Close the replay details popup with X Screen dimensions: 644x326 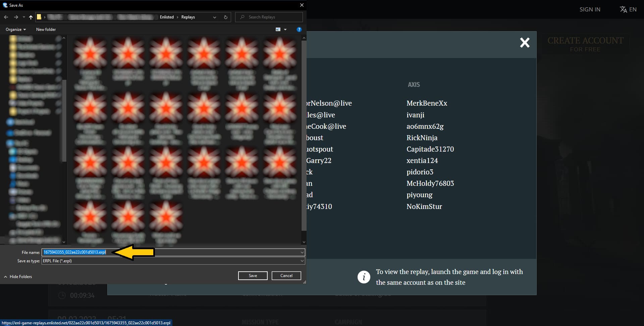525,43
